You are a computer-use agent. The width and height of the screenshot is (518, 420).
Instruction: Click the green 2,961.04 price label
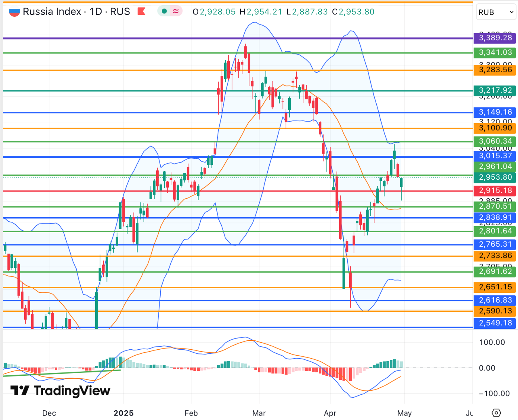tap(495, 167)
